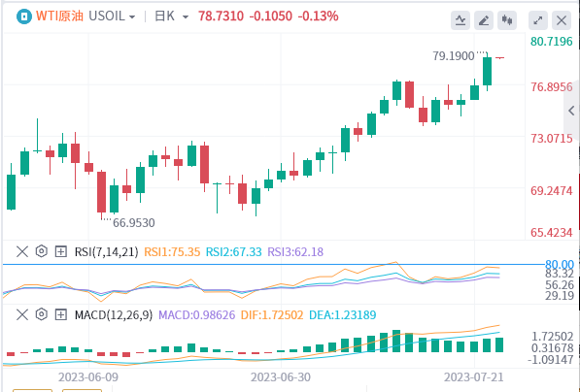Open the 日K timeframe dropdown
Image resolution: width=580 pixels, height=392 pixels.
pos(171,16)
